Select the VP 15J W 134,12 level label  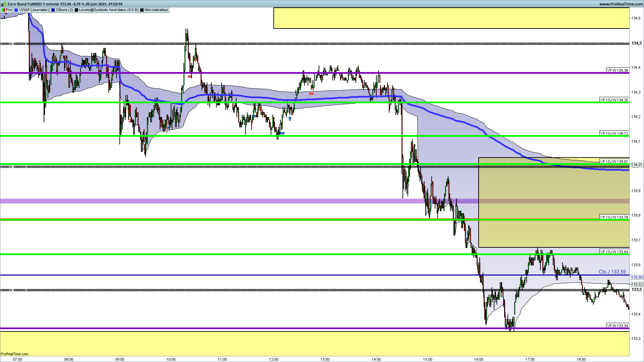[614, 133]
